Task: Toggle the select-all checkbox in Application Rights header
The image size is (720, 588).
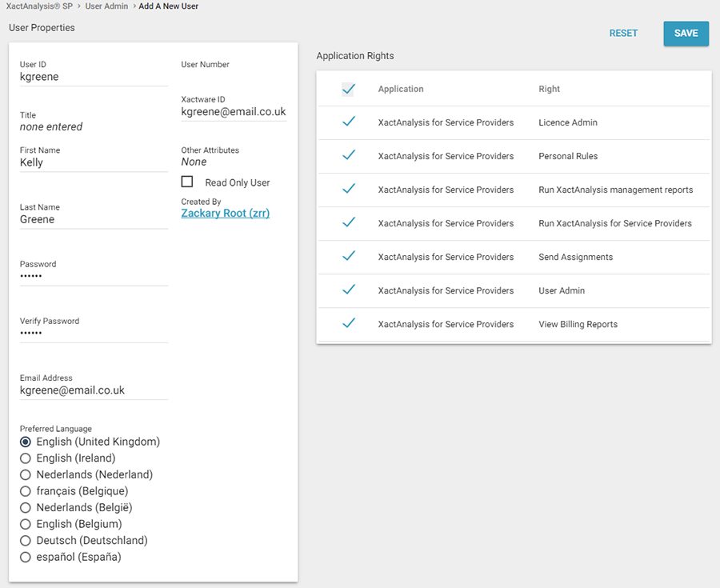Action: pyautogui.click(x=349, y=89)
